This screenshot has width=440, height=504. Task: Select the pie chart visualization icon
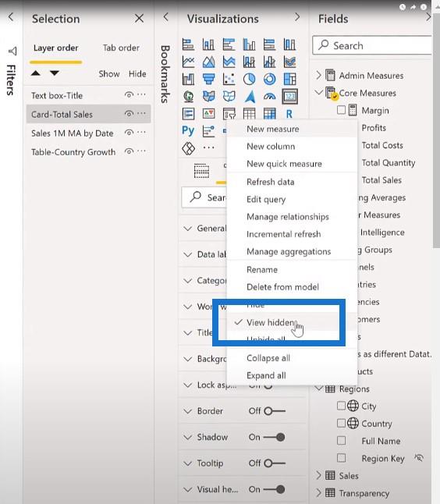coord(249,79)
